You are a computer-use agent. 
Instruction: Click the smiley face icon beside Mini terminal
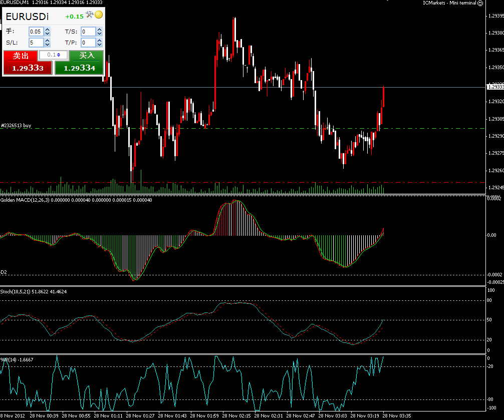pos(480,3)
